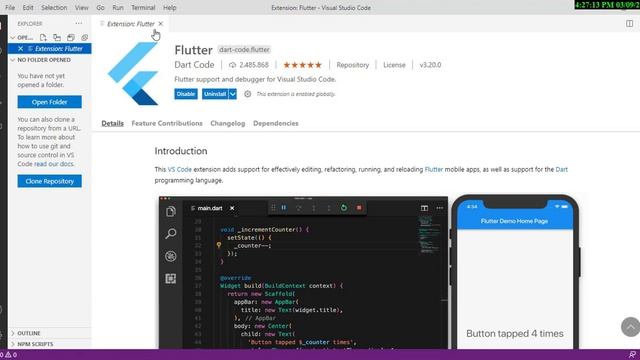Open the VS Code link in introduction
Screen dimensions: 640x360
pos(180,169)
